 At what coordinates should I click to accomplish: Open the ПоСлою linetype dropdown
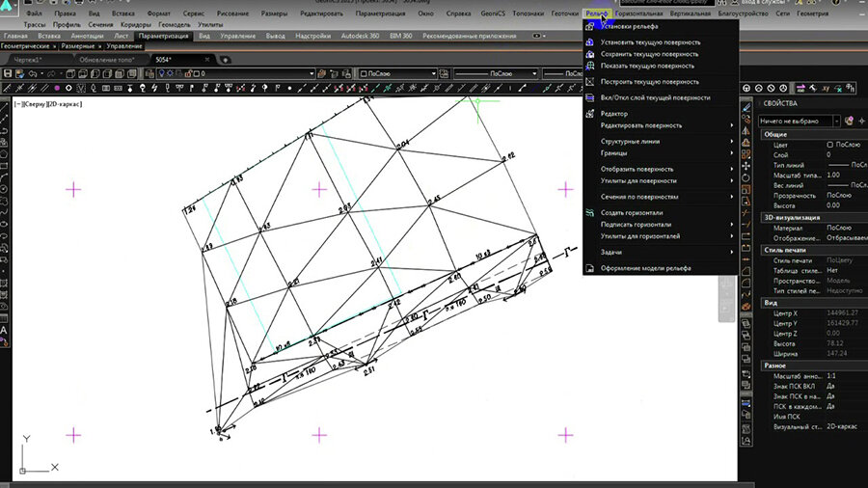[x=534, y=73]
